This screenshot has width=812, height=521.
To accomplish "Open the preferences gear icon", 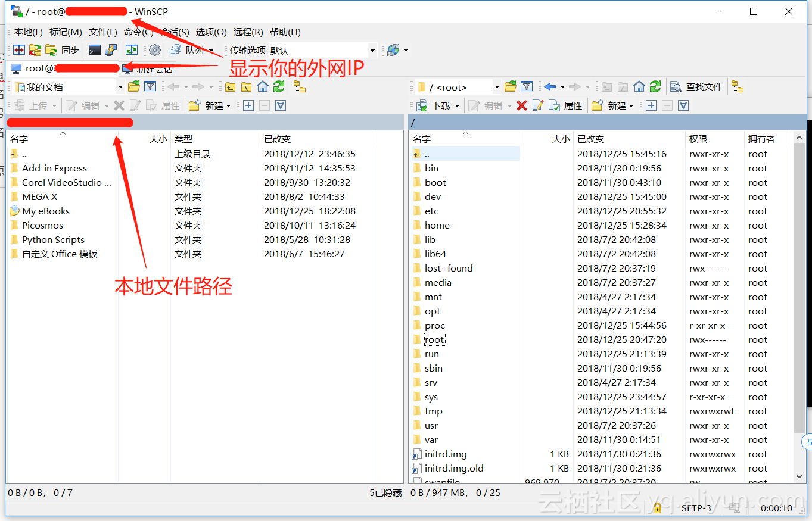I will pyautogui.click(x=155, y=51).
